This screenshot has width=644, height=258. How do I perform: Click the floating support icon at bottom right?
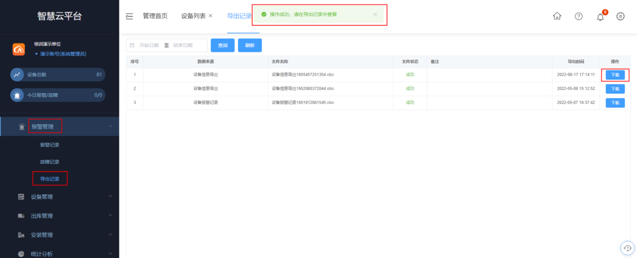coord(628,248)
